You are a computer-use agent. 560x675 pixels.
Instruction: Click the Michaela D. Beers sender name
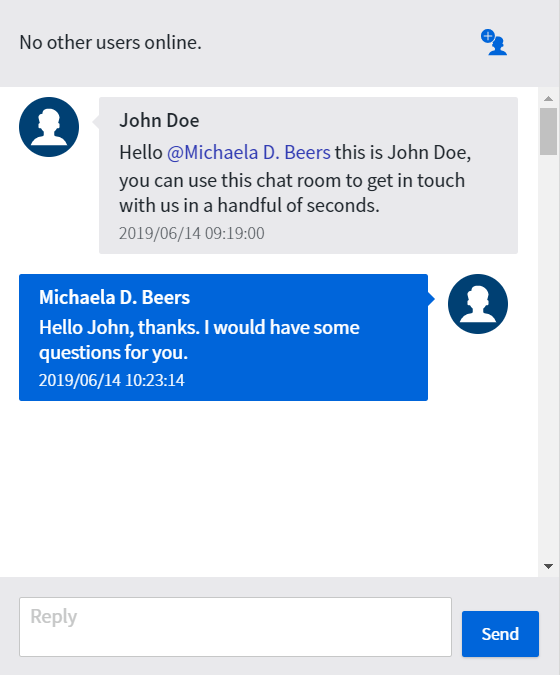coord(114,297)
